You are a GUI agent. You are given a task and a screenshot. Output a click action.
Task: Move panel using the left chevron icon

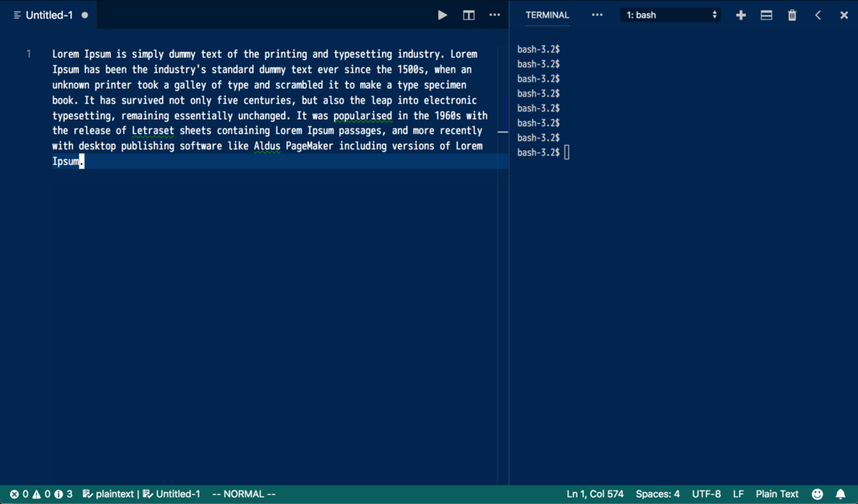[x=818, y=15]
